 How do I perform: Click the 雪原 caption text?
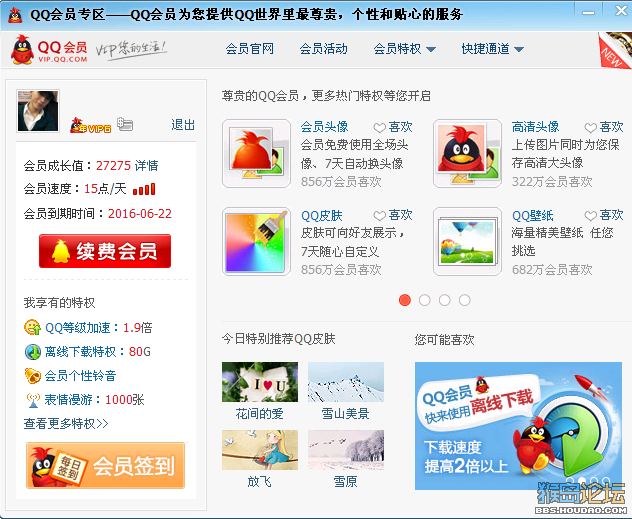[345, 482]
